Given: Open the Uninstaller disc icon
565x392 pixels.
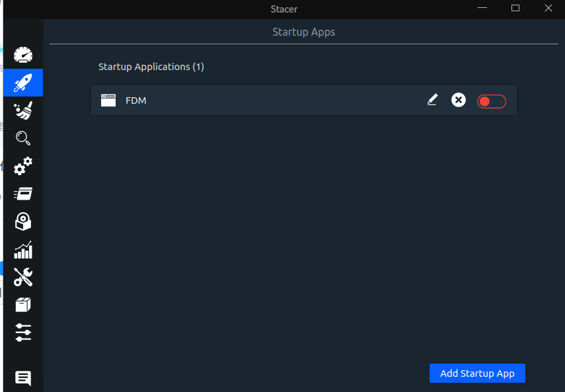Looking at the screenshot, I should tap(23, 221).
